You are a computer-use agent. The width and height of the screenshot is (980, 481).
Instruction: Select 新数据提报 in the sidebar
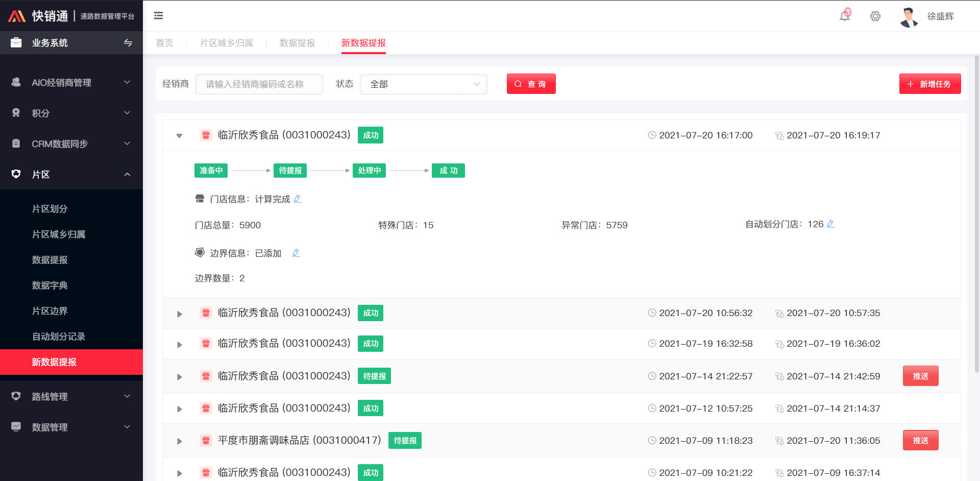(71, 362)
